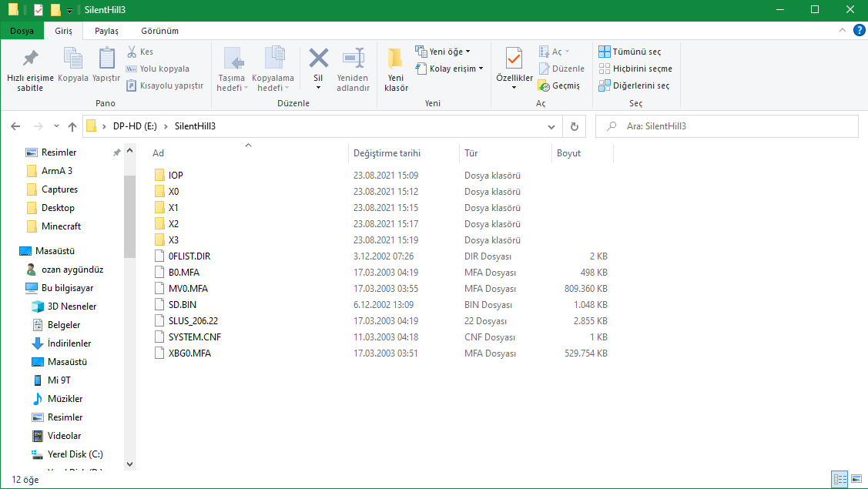868x489 pixels.
Task: Expand the Sil dropdown arrow
Action: click(318, 88)
